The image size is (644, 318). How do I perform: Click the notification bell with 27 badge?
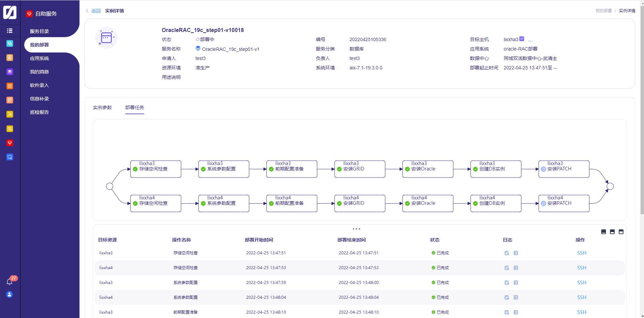[10, 282]
